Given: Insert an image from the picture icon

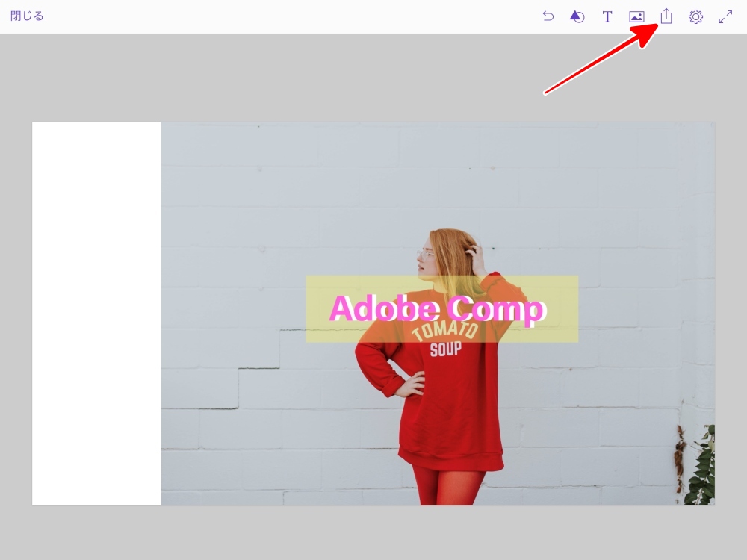Looking at the screenshot, I should pos(636,17).
